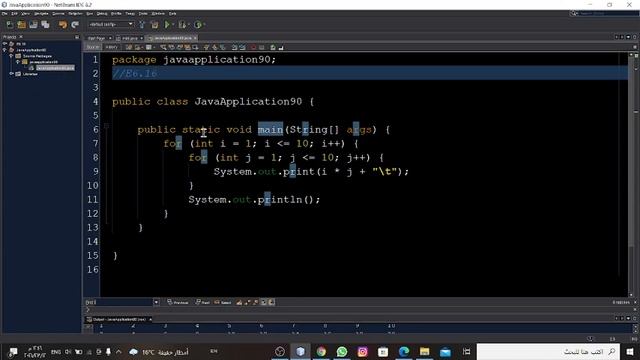Open Microsoft Edge from the taskbar
The height and width of the screenshot is (360, 640).
pyautogui.click(x=404, y=351)
